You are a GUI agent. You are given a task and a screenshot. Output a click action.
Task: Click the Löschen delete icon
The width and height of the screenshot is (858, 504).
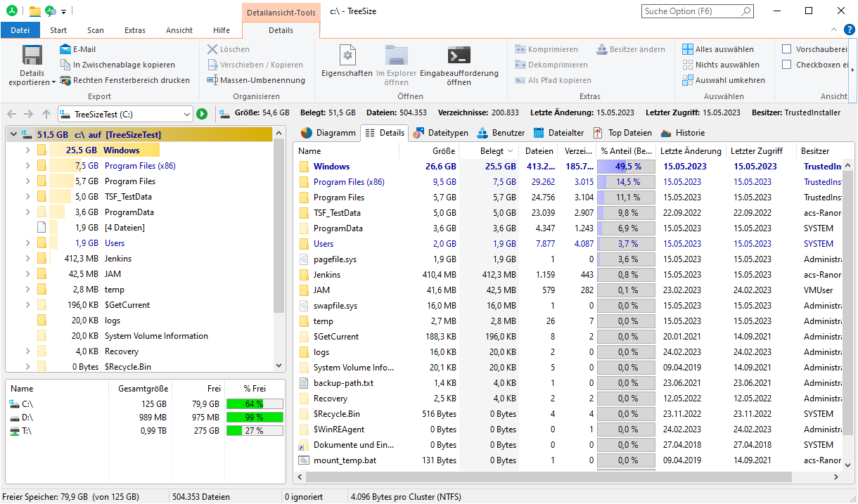tap(212, 49)
